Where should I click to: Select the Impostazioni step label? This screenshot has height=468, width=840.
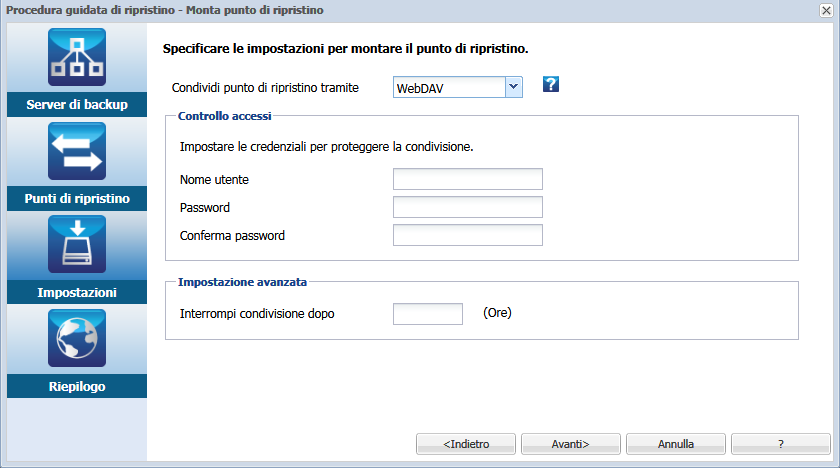click(77, 292)
